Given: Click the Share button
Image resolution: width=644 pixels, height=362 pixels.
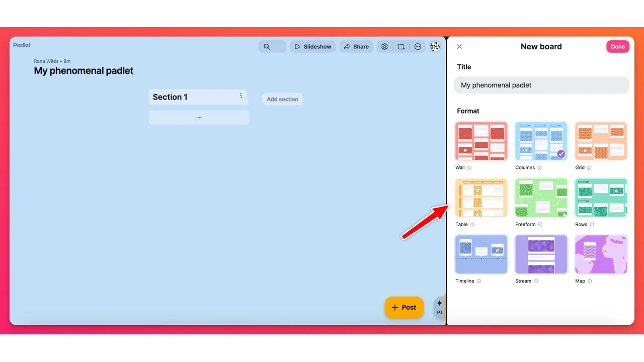Looking at the screenshot, I should point(356,47).
